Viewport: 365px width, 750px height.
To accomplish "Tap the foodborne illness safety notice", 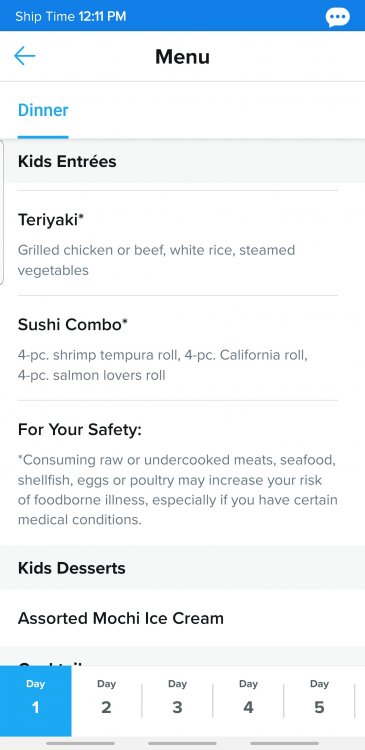I will (x=177, y=490).
